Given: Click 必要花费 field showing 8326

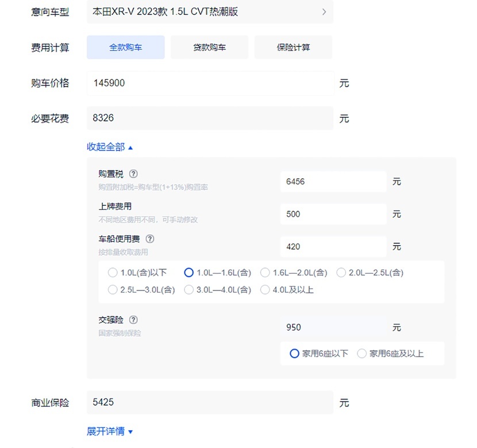Looking at the screenshot, I should 210,118.
